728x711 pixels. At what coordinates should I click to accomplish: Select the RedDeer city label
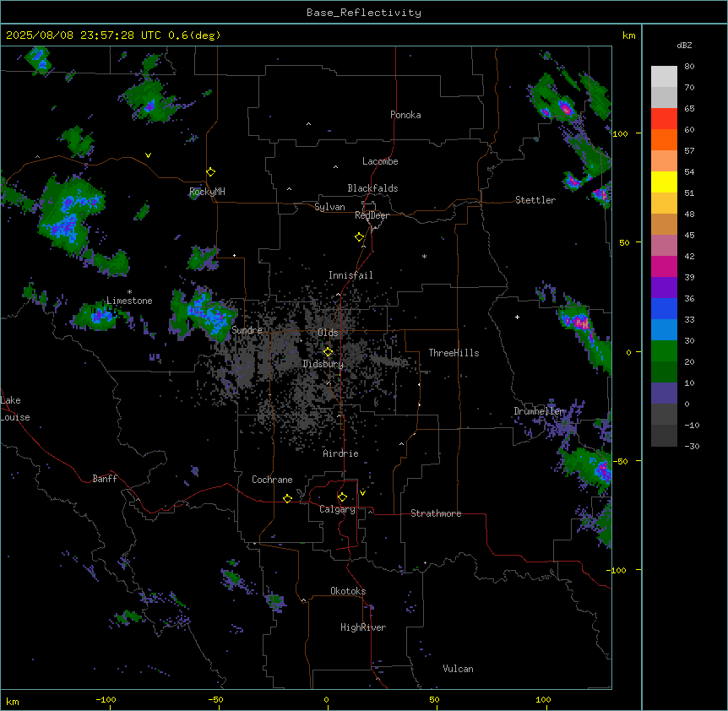(x=372, y=215)
